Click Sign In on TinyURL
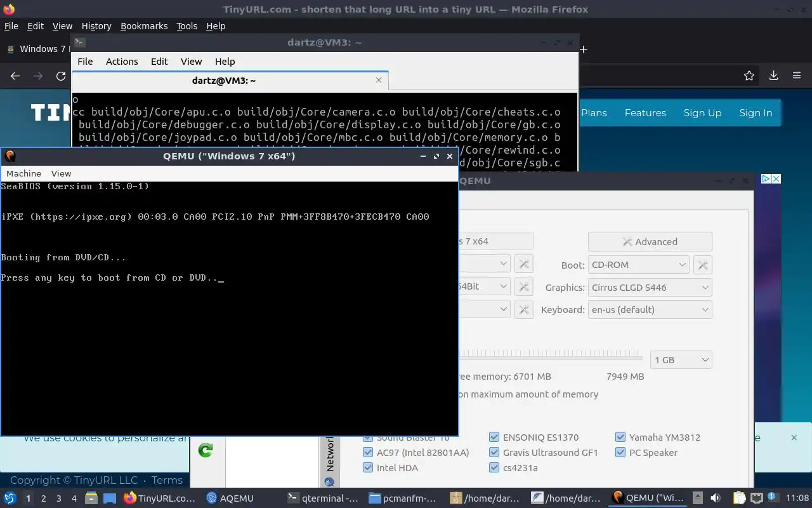 756,113
